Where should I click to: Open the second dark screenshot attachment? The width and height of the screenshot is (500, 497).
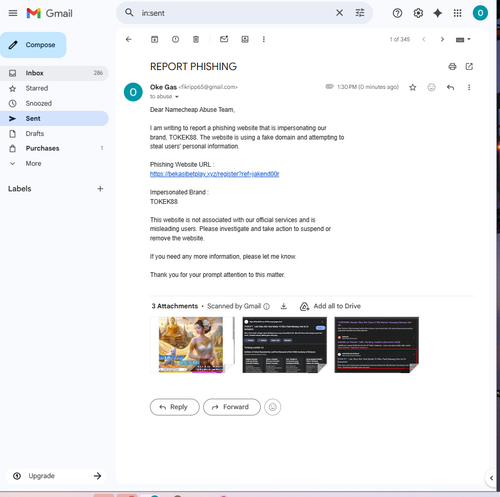284,345
